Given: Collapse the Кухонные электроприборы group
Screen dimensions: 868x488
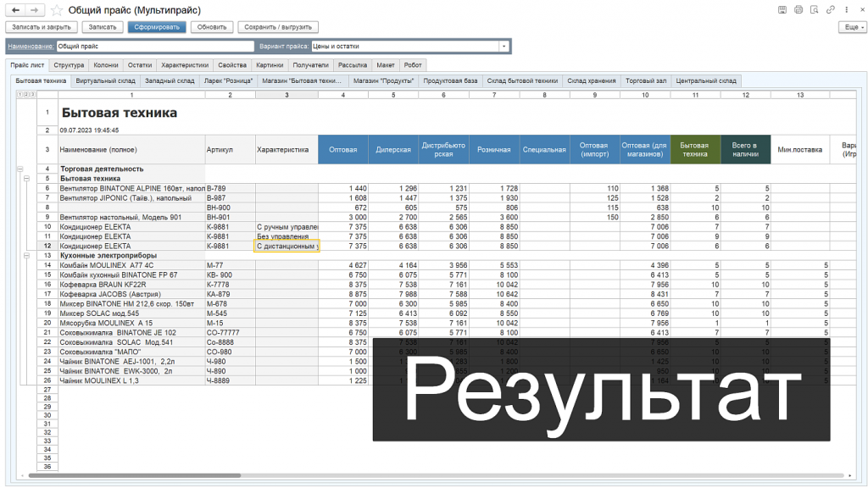Looking at the screenshot, I should [26, 256].
